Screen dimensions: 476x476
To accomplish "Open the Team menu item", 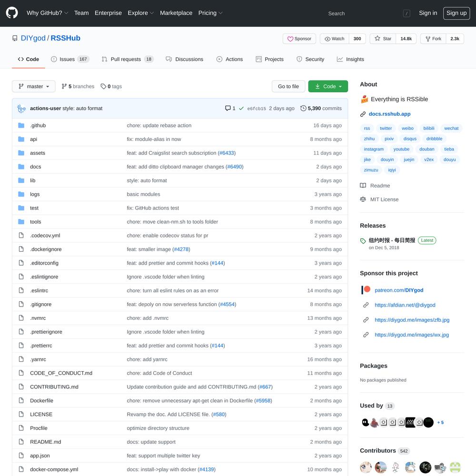I will [81, 13].
